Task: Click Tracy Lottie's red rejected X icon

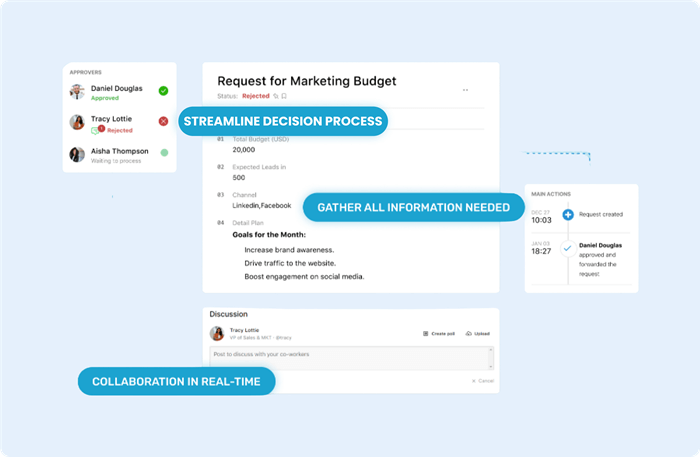Action: coord(163,121)
